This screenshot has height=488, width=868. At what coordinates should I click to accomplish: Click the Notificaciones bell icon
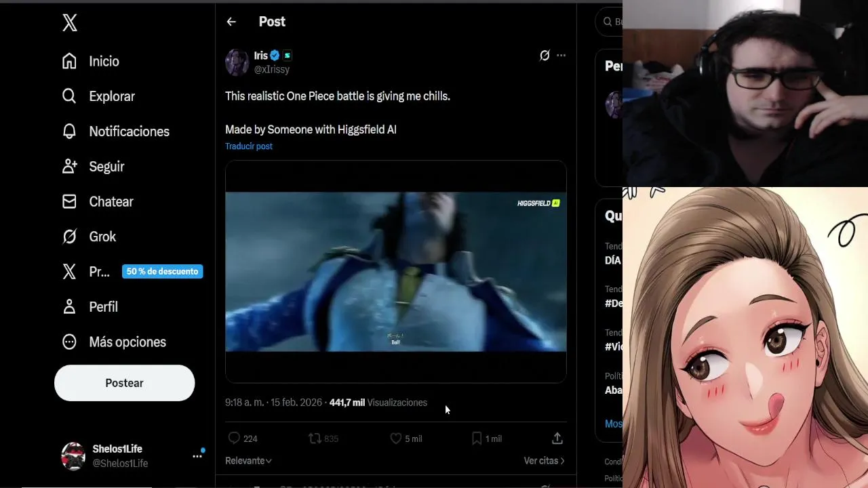69,131
